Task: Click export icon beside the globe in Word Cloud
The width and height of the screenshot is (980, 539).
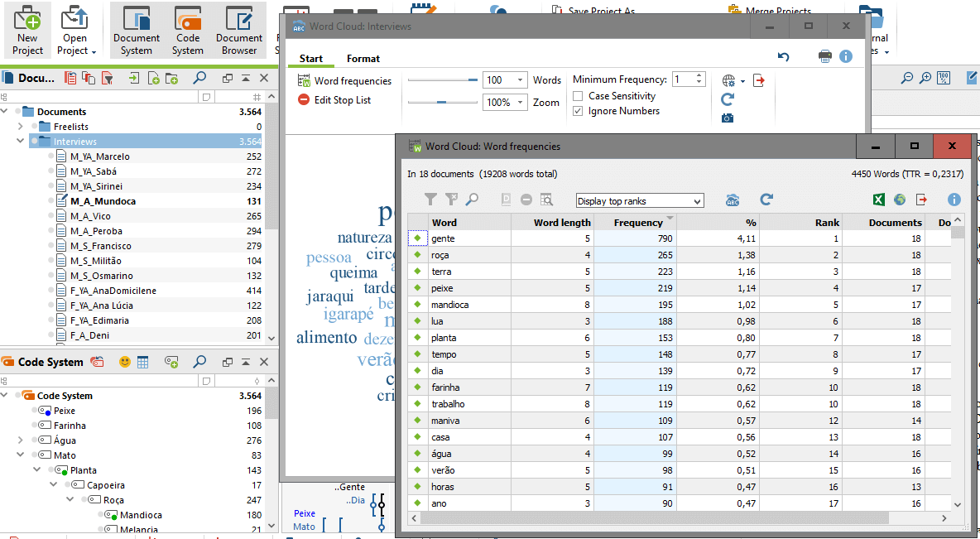Action: [759, 80]
